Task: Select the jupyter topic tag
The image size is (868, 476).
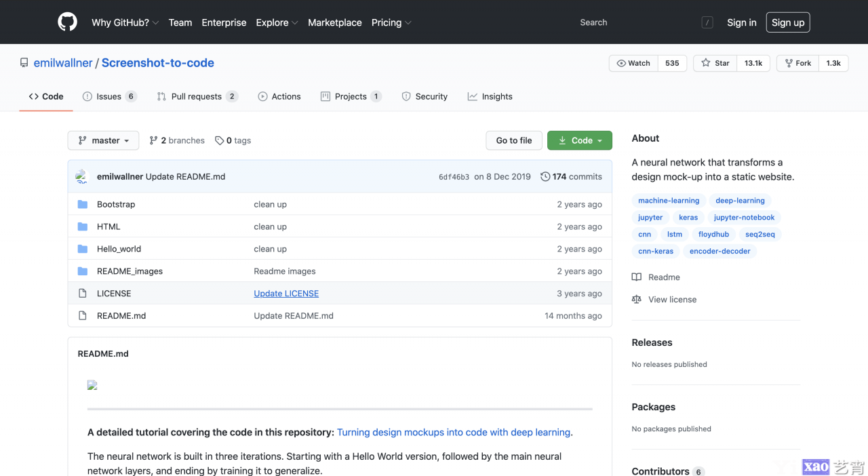Action: (650, 218)
